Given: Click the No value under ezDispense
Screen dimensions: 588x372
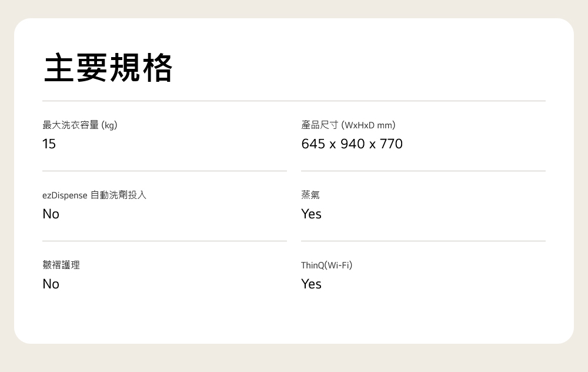Looking at the screenshot, I should (51, 214).
